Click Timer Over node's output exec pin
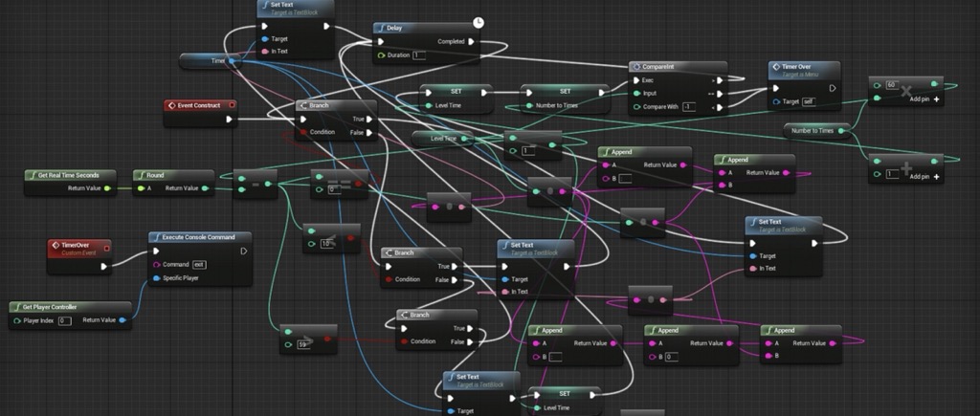The image size is (980, 416). [x=833, y=88]
